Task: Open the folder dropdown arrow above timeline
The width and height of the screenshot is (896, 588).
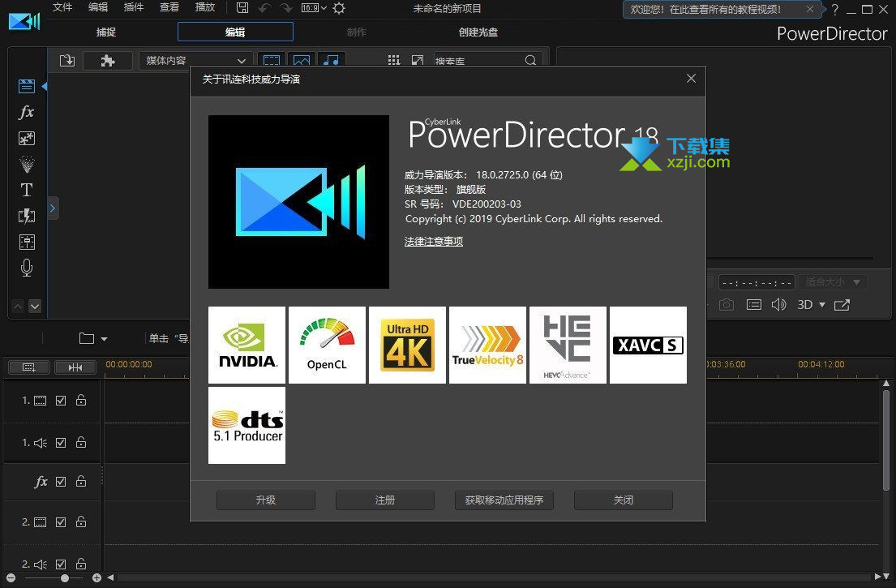Action: 104,339
